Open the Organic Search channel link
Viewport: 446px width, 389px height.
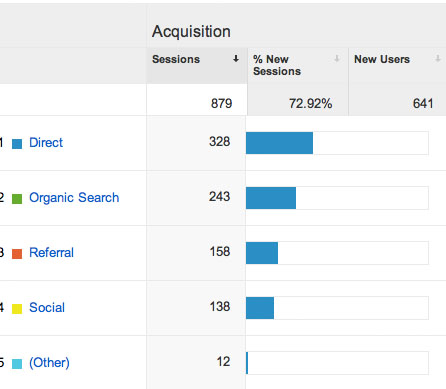pos(74,198)
